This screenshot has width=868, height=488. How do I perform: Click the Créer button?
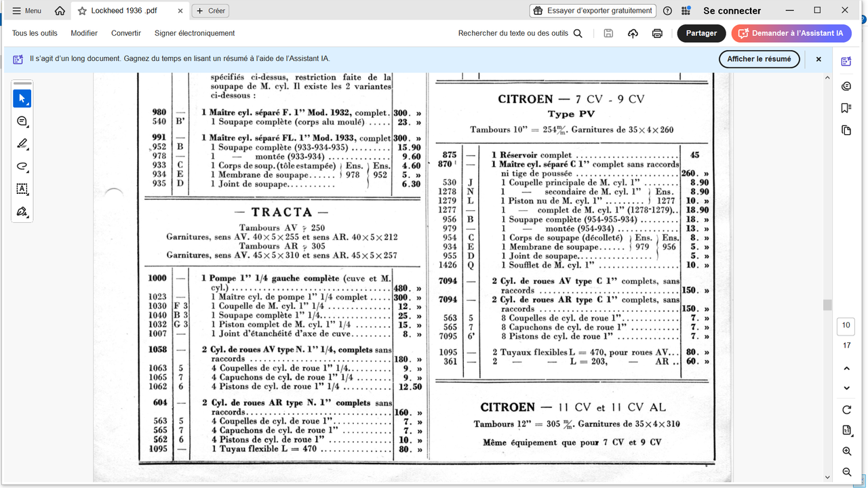210,11
